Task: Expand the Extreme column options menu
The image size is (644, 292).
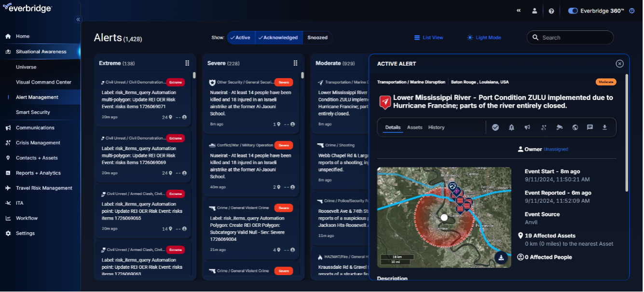Action: 188,63
